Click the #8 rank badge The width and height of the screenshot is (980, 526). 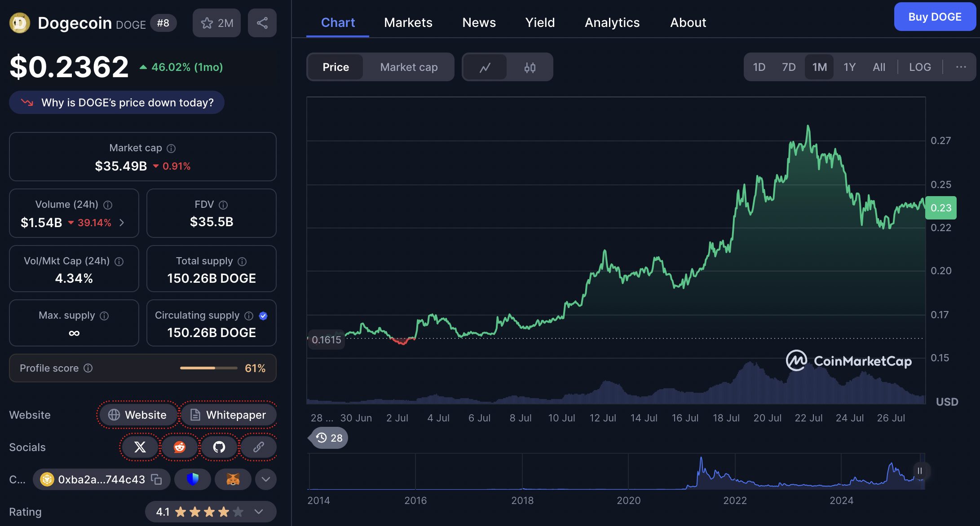click(x=163, y=23)
